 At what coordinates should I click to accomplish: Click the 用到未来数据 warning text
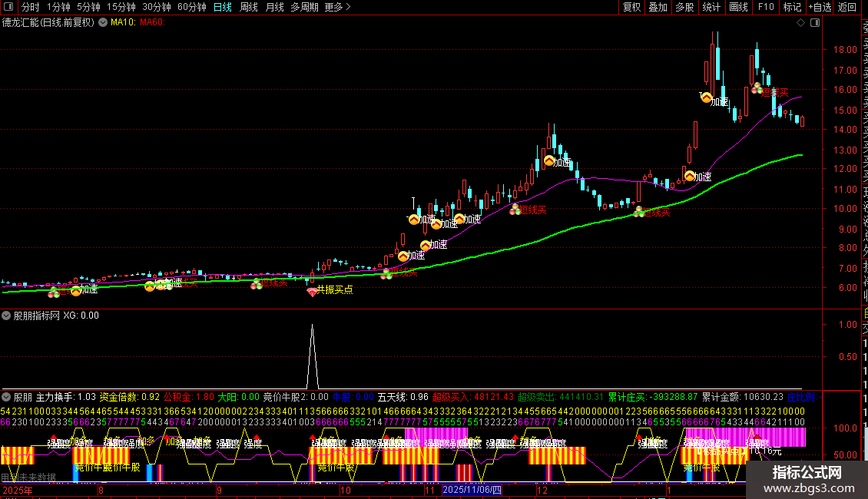pos(28,478)
